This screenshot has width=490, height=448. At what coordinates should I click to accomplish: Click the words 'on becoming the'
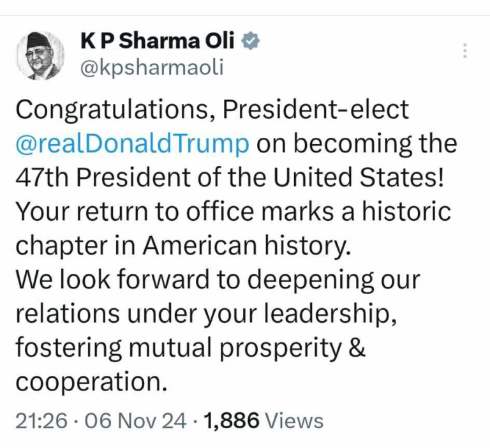357,144
